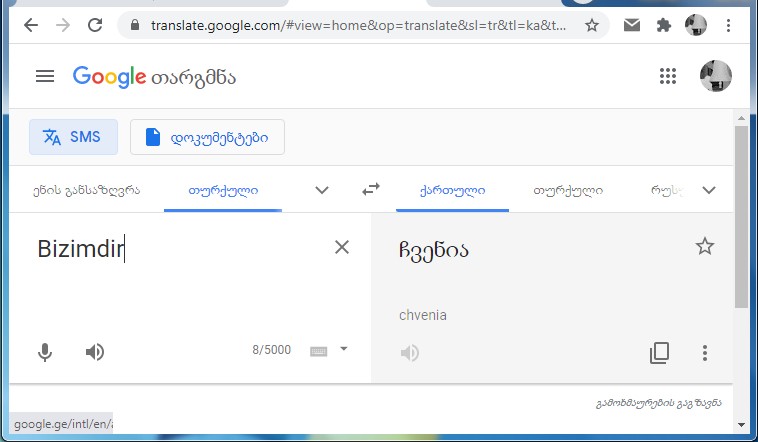Expand the target language list

point(709,190)
